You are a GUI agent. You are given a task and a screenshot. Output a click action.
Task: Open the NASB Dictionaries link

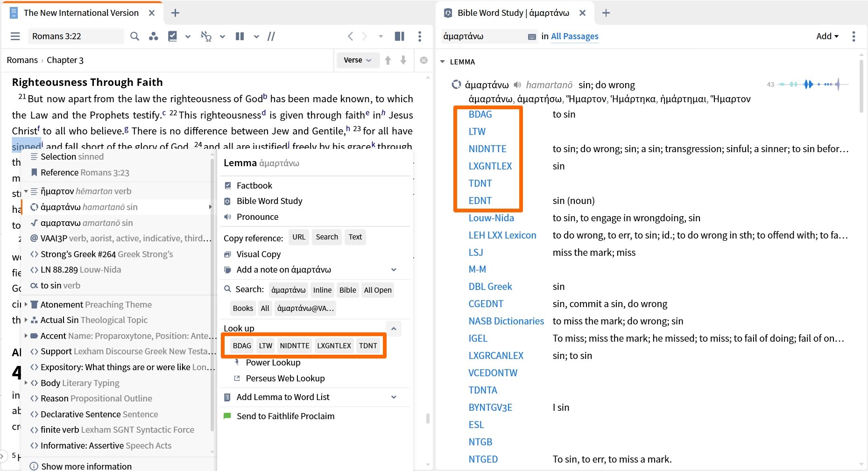[506, 321]
